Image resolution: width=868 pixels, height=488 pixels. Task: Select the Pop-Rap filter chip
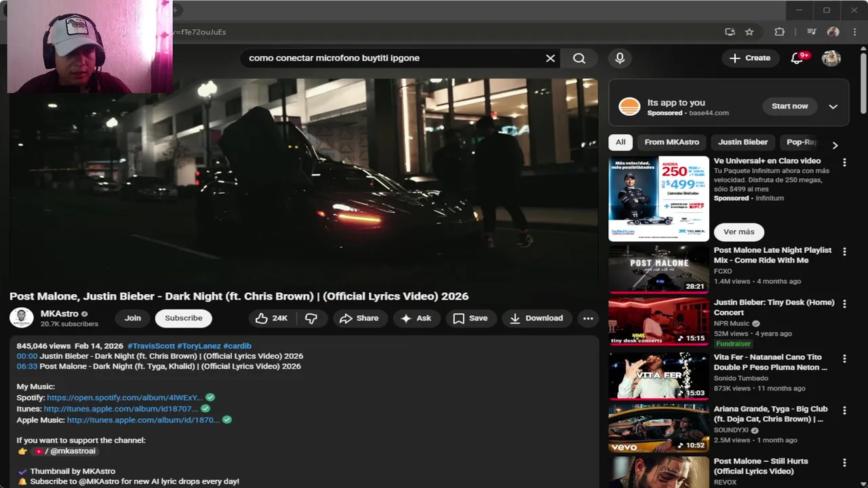coord(802,142)
